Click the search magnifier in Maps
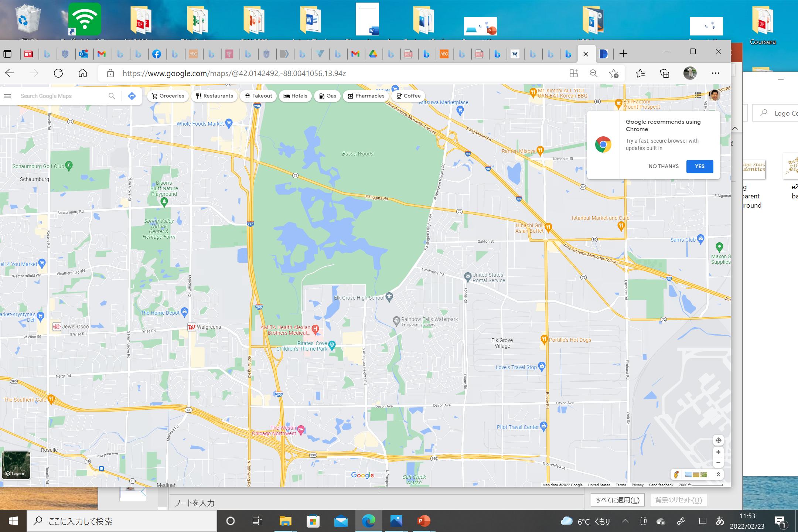This screenshot has width=798, height=532. 112,96
